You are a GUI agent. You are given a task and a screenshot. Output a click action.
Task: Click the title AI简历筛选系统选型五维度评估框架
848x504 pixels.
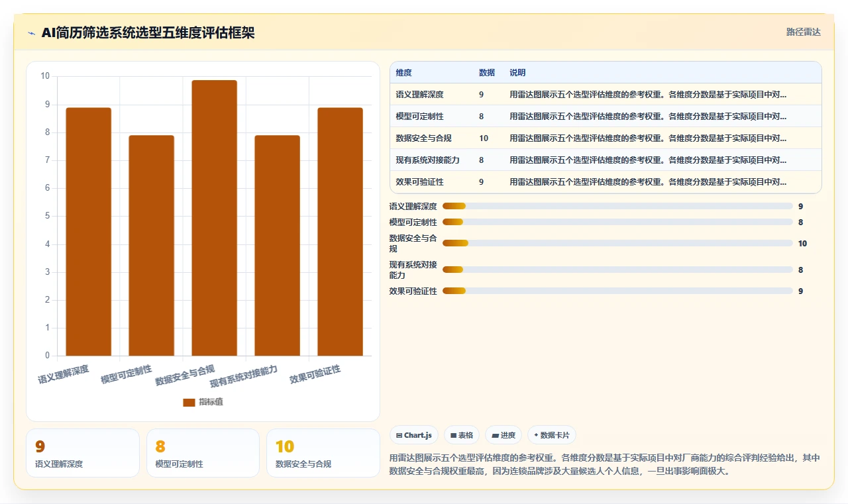(148, 33)
